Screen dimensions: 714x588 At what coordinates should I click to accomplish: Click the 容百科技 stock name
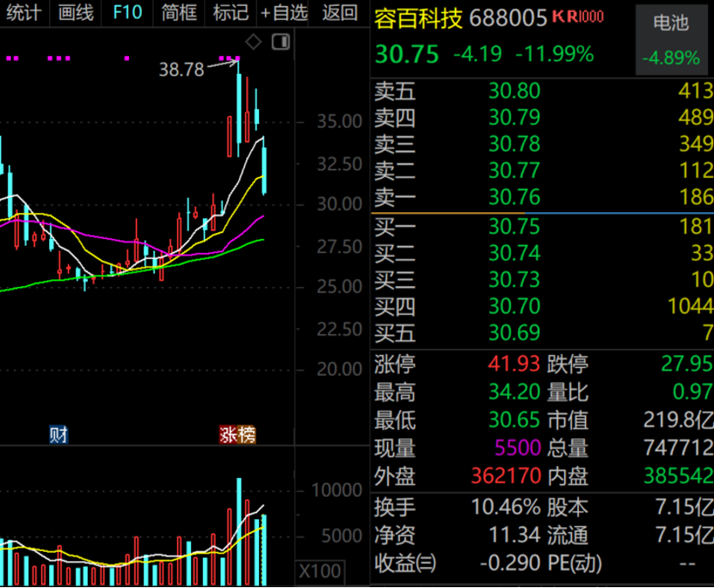coord(419,18)
